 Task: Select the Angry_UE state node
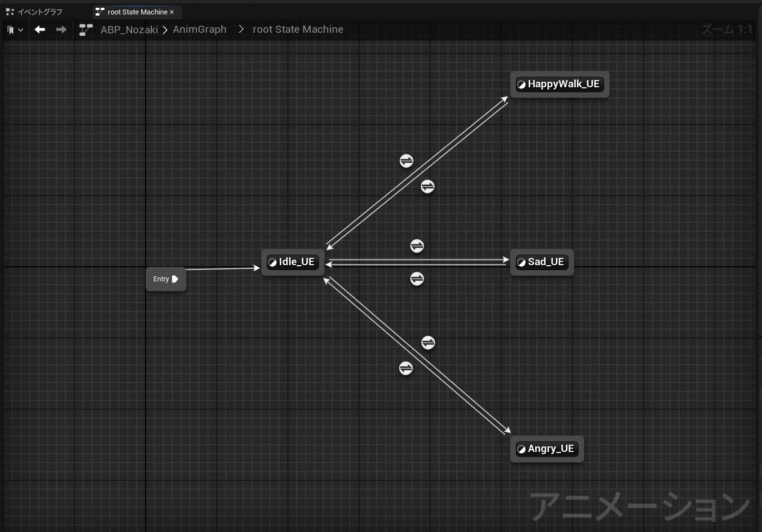[546, 449]
